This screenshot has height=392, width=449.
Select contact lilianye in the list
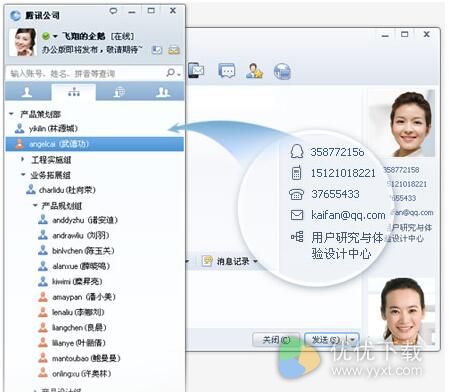click(x=79, y=343)
